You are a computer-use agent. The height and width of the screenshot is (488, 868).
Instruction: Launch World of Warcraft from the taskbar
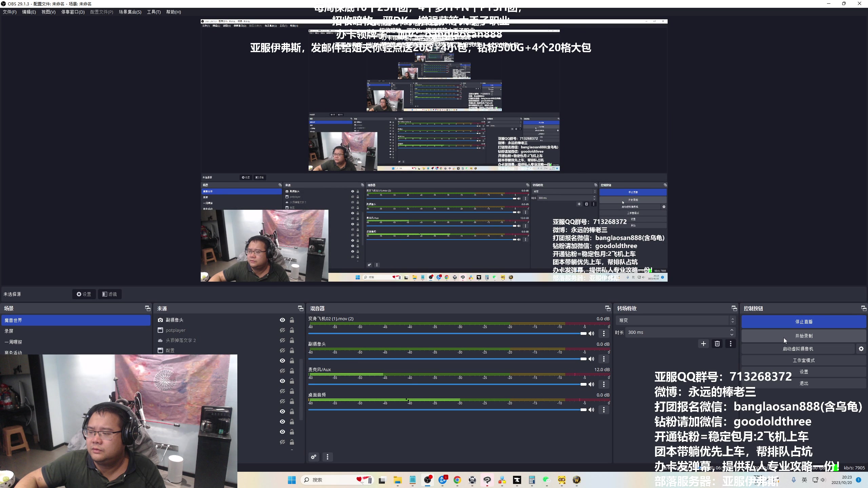coord(577,480)
